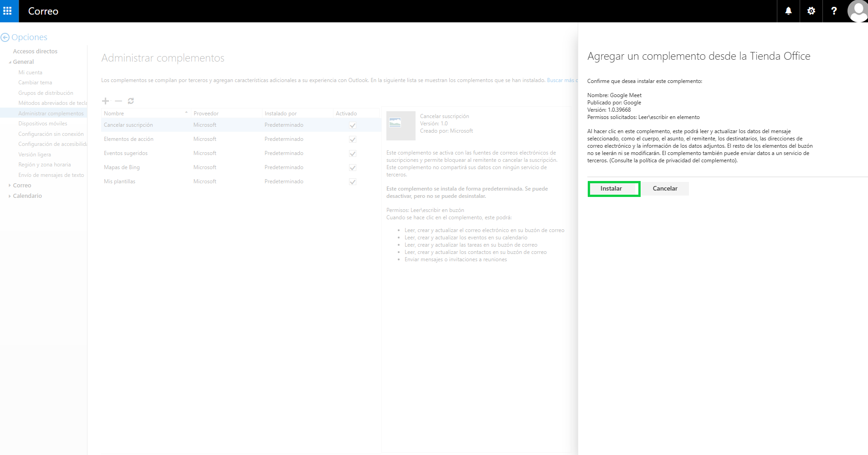This screenshot has height=455, width=868.
Task: Add a new add-in with plus icon
Action: pyautogui.click(x=105, y=101)
